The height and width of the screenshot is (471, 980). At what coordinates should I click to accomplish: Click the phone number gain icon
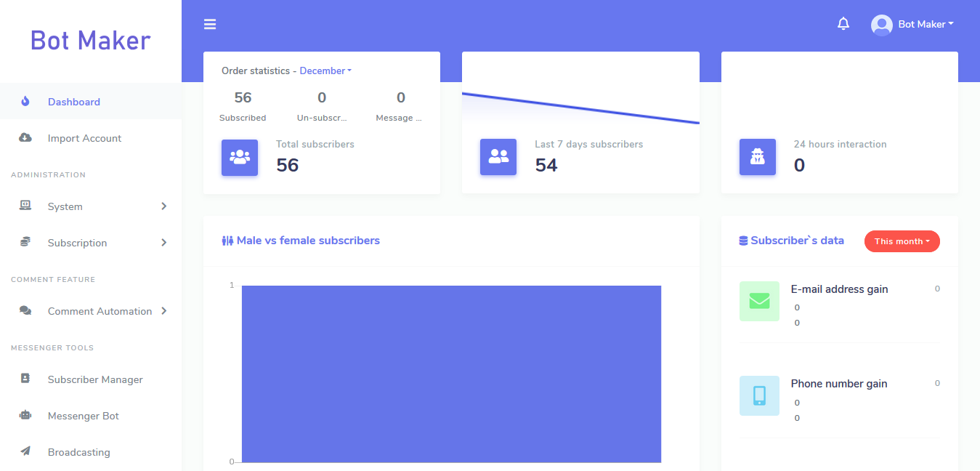click(x=759, y=395)
